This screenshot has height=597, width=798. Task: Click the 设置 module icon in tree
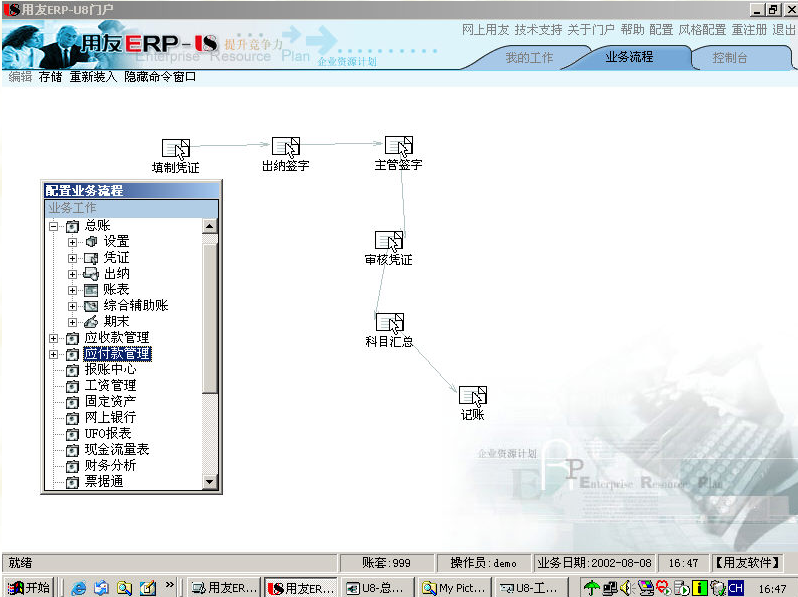click(91, 241)
